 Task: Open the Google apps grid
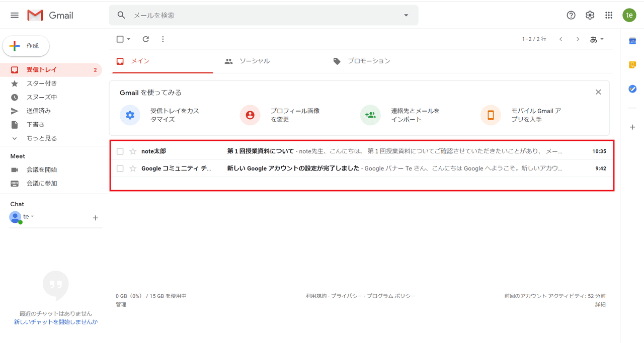[609, 15]
